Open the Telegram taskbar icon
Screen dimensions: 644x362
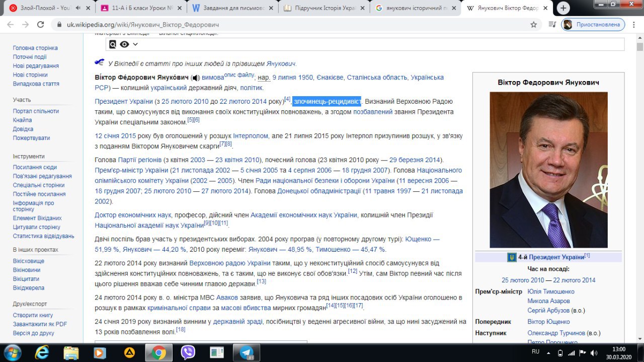tap(247, 352)
